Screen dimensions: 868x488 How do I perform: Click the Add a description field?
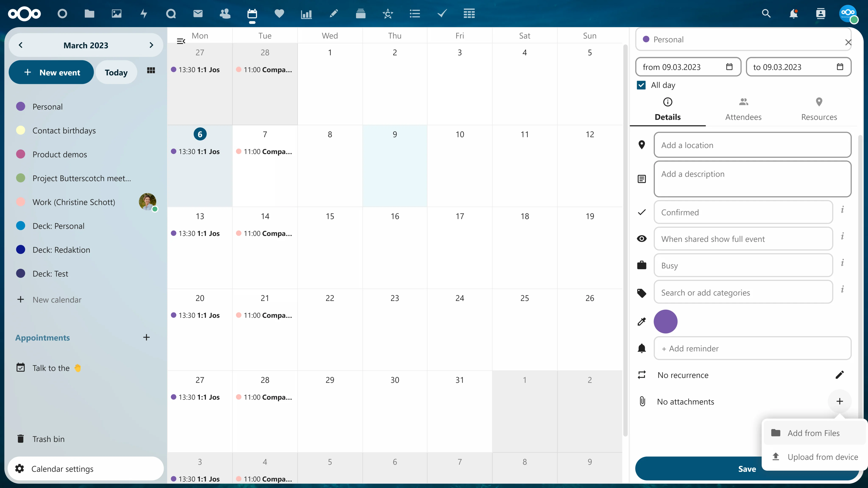[x=753, y=179]
